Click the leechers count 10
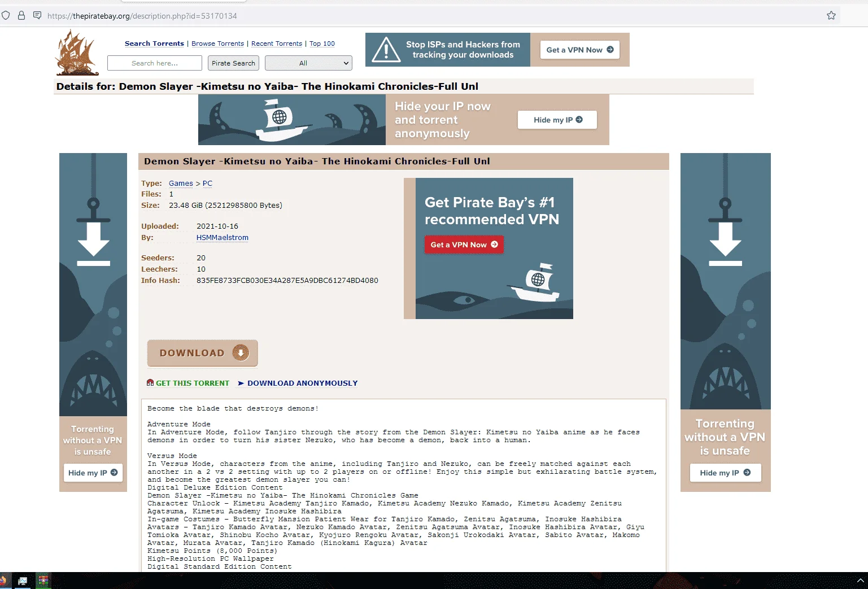868x589 pixels. [201, 269]
